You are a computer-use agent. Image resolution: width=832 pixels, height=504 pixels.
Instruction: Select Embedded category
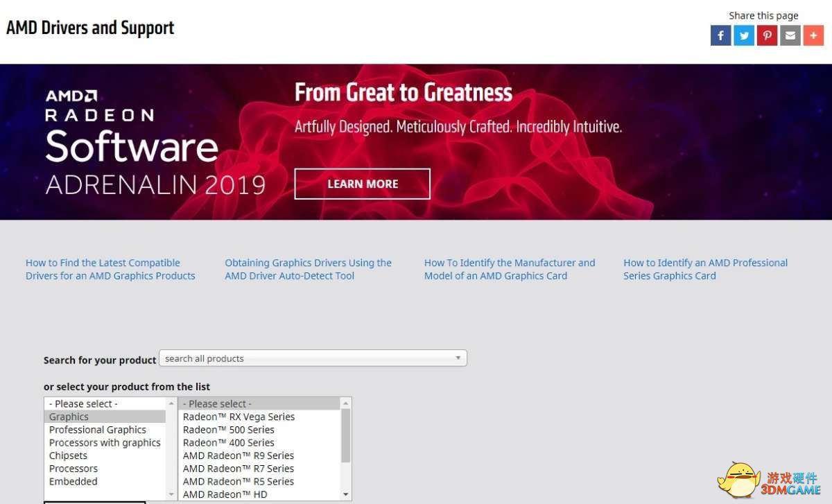pyautogui.click(x=105, y=481)
